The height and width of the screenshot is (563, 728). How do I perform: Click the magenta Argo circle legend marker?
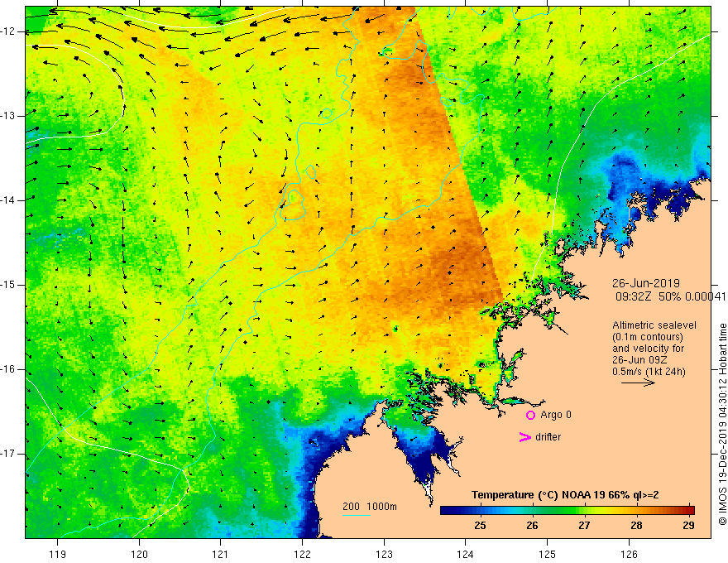click(x=530, y=416)
